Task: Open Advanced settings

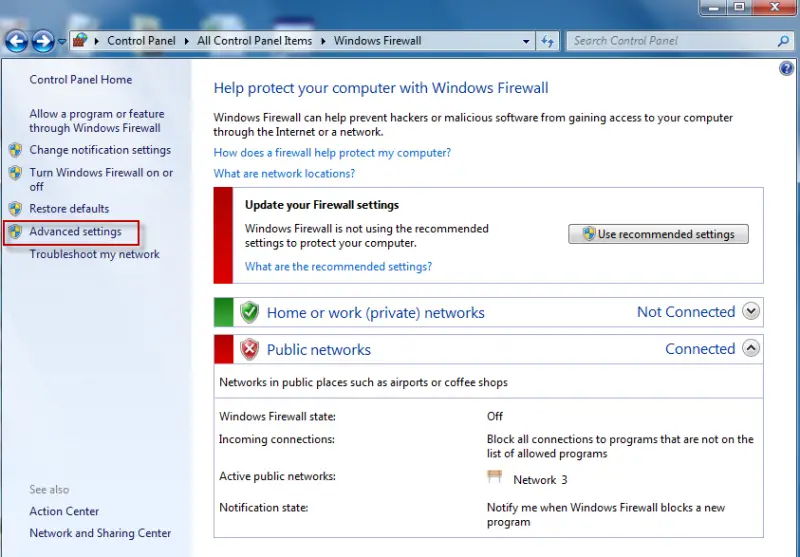Action: 75,232
